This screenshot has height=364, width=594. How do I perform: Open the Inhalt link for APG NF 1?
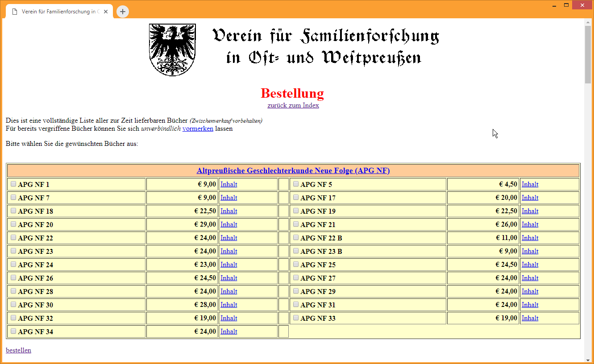(x=228, y=184)
